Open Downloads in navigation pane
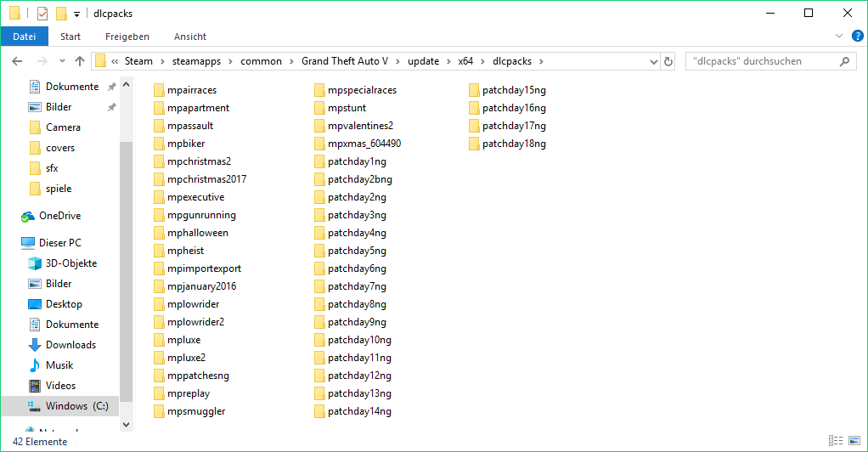868x452 pixels. click(70, 345)
